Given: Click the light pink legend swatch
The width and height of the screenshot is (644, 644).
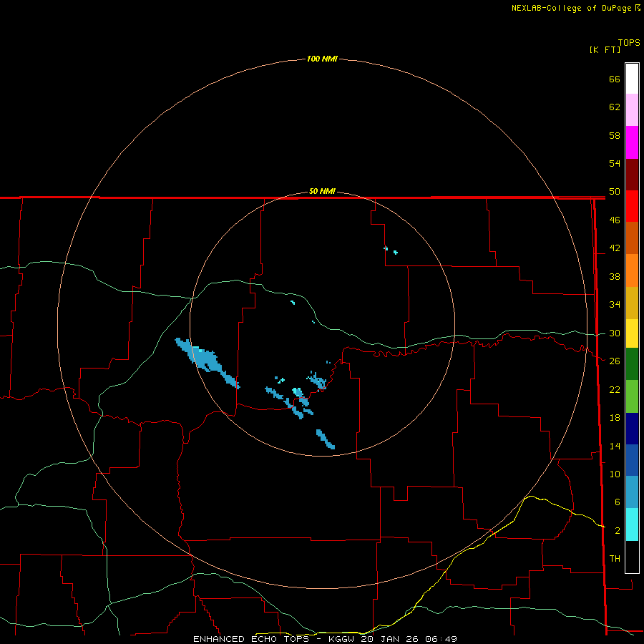Looking at the screenshot, I should 632,110.
